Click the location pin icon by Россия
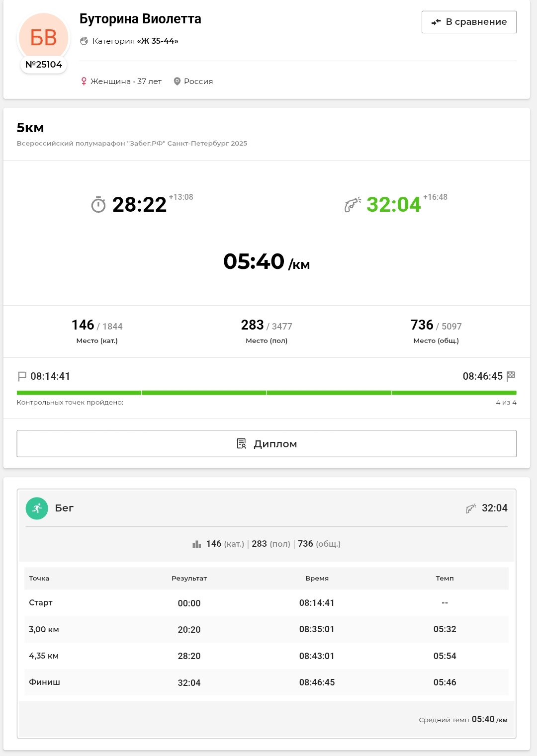The height and width of the screenshot is (756, 537). [x=177, y=81]
